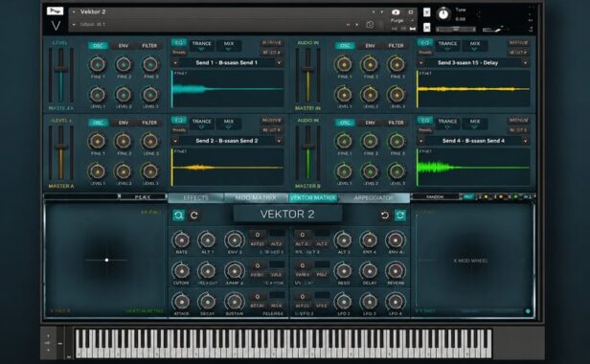Toggle the Mute M button in the header
Viewport: 590px width, 364px height.
click(427, 27)
